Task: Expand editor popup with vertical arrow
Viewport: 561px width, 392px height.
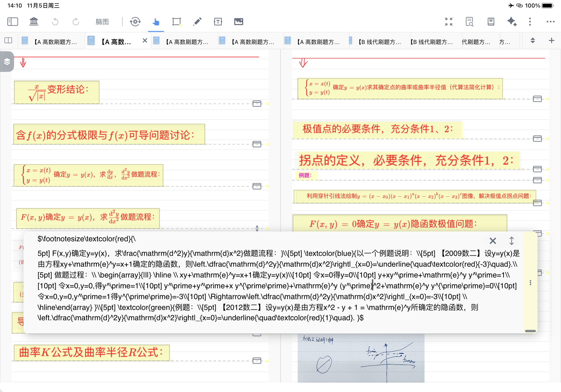Action: coord(511,241)
